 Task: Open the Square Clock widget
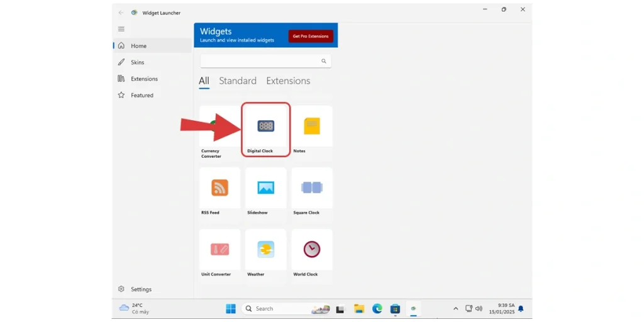(312, 191)
